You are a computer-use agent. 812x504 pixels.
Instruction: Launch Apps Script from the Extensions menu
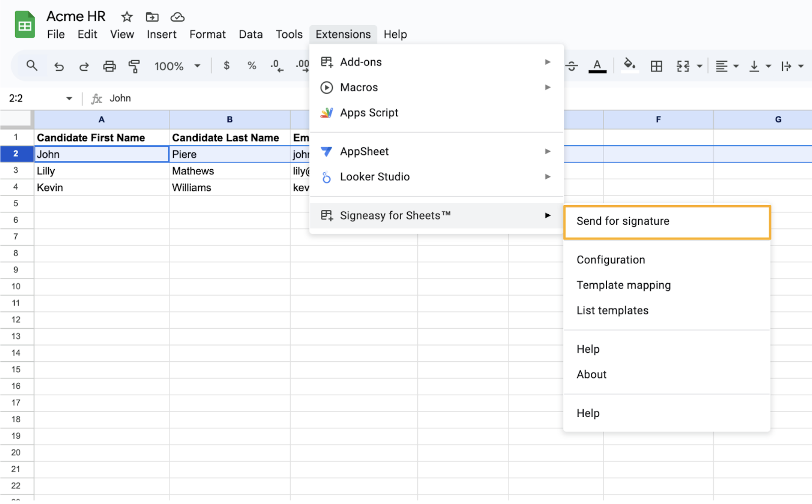pyautogui.click(x=436, y=113)
